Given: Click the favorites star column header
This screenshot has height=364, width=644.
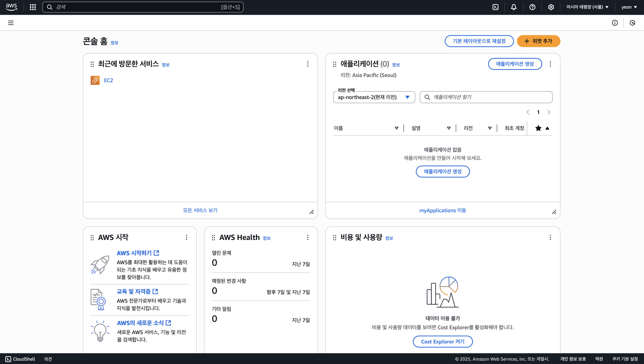Looking at the screenshot, I should click(x=538, y=128).
